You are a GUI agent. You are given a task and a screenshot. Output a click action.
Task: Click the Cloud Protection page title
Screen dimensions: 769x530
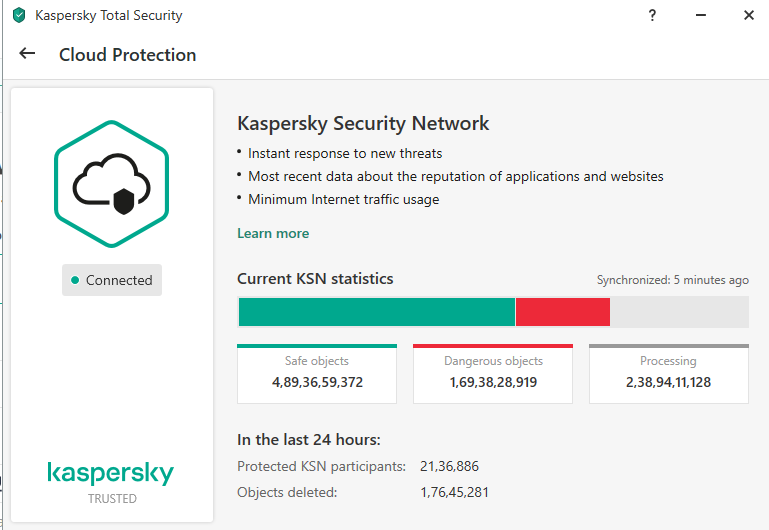[127, 55]
